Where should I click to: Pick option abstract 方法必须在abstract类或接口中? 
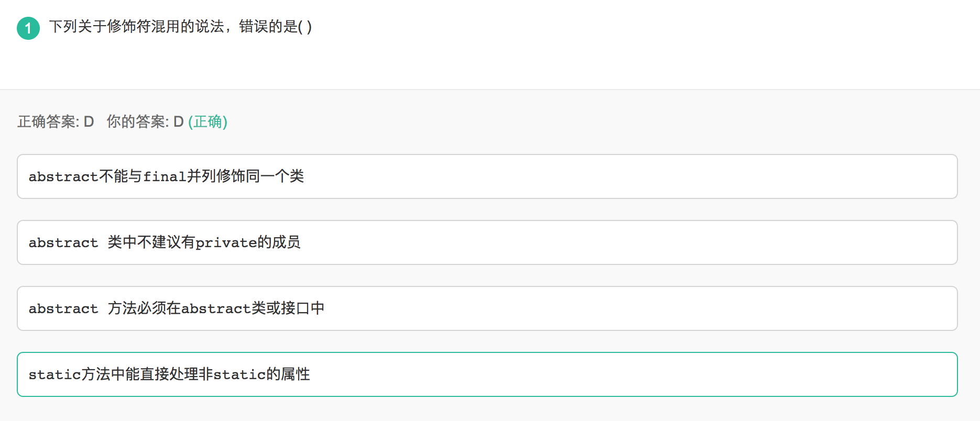point(486,308)
